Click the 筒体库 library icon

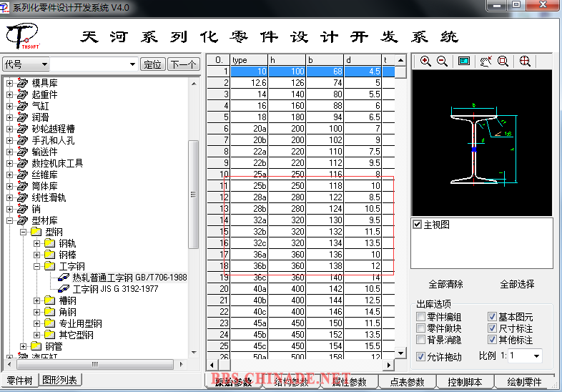point(22,187)
